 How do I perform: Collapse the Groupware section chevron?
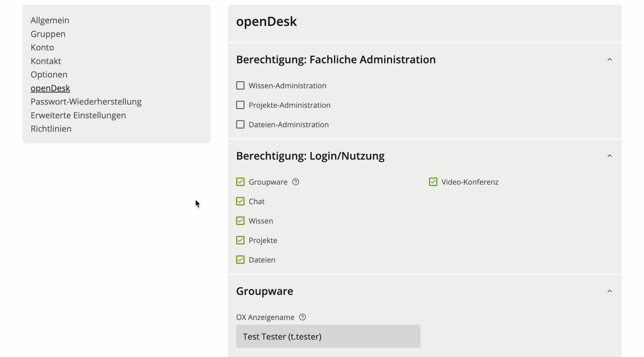(610, 291)
